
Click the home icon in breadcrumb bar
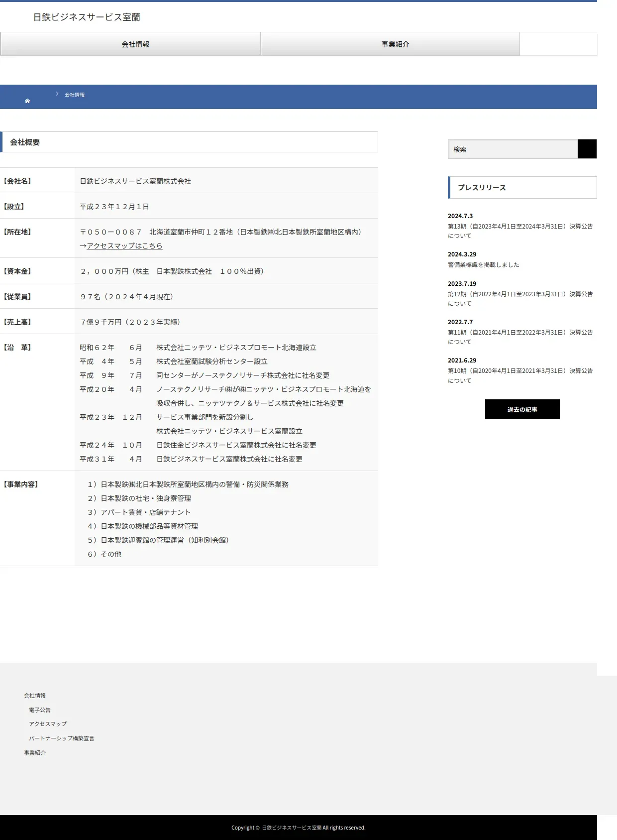(x=27, y=101)
